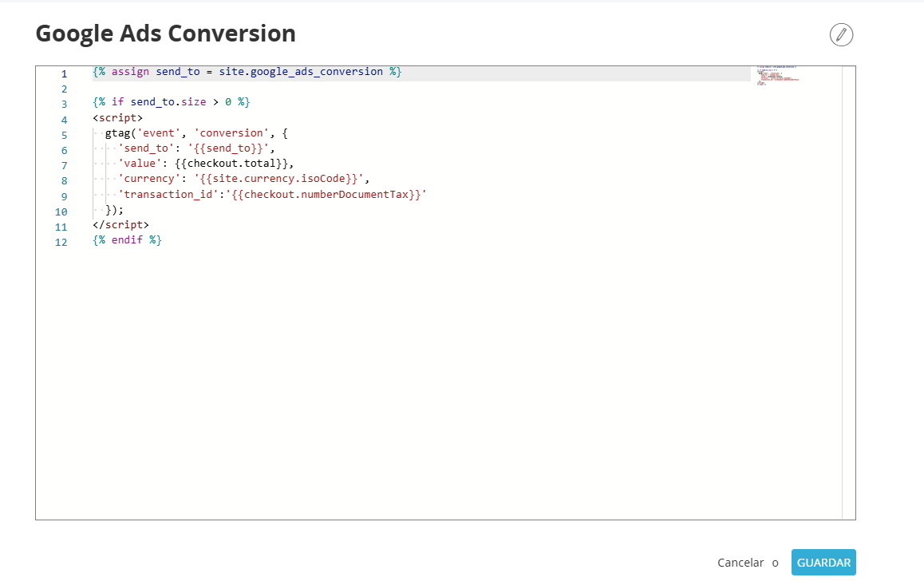The width and height of the screenshot is (924, 585).
Task: Click the Google Ads Conversion heading
Action: [166, 34]
